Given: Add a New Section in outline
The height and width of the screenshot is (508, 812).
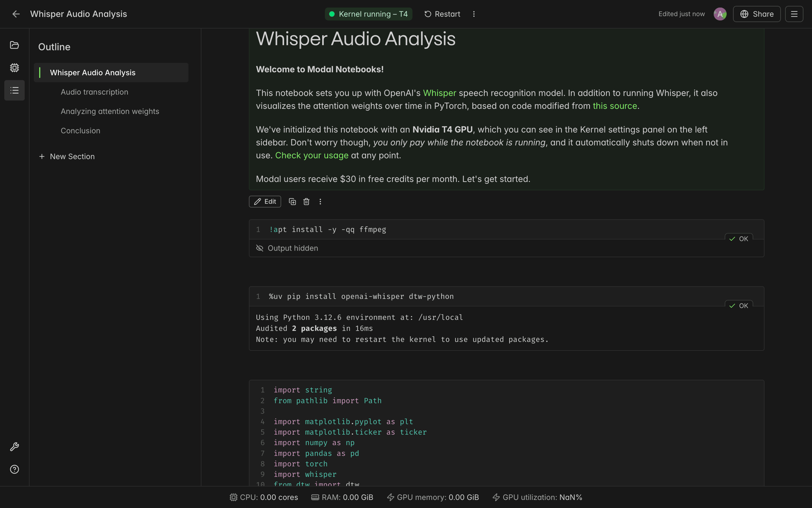Looking at the screenshot, I should pos(67,156).
